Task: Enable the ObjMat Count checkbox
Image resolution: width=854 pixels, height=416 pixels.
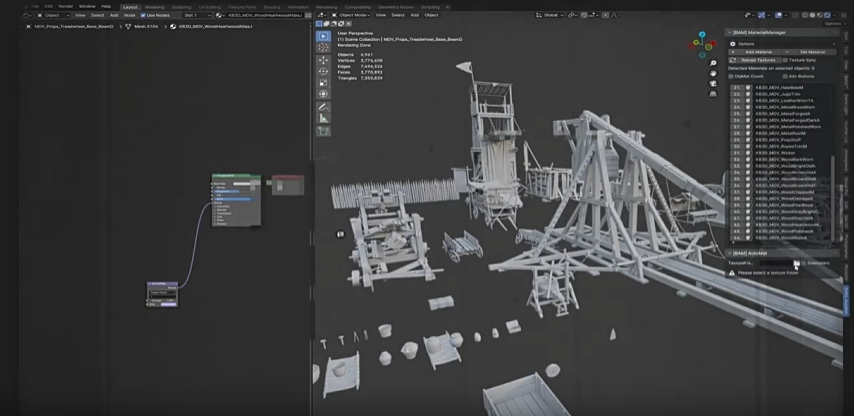Action: [x=732, y=76]
